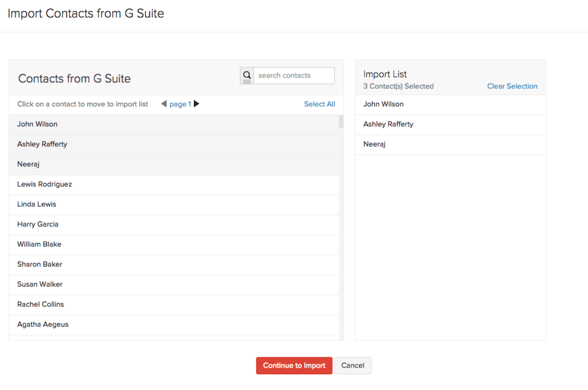
Task: Click Neeraj in the Import List
Action: (373, 144)
